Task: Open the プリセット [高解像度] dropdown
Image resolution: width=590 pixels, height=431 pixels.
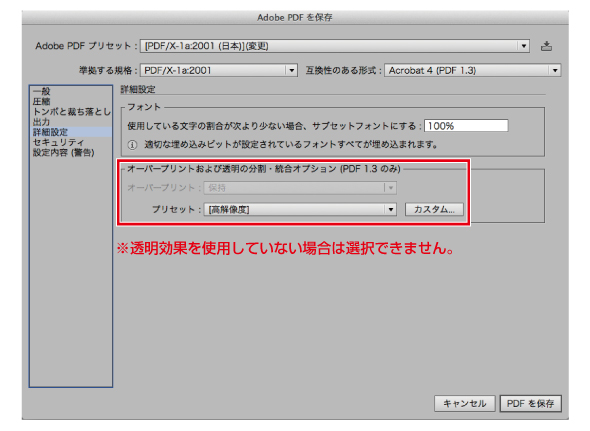Action: [300, 209]
